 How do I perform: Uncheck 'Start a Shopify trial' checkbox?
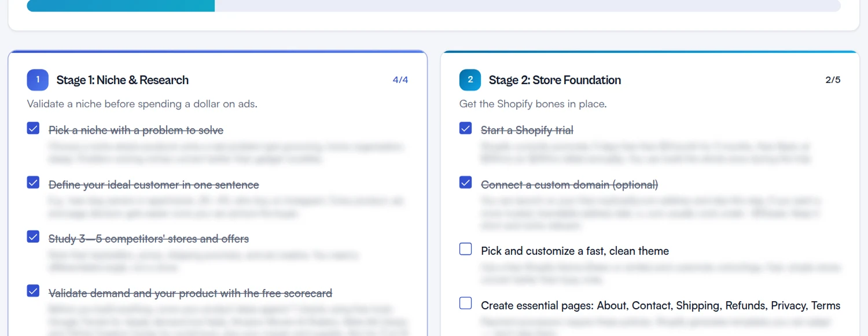pyautogui.click(x=465, y=128)
